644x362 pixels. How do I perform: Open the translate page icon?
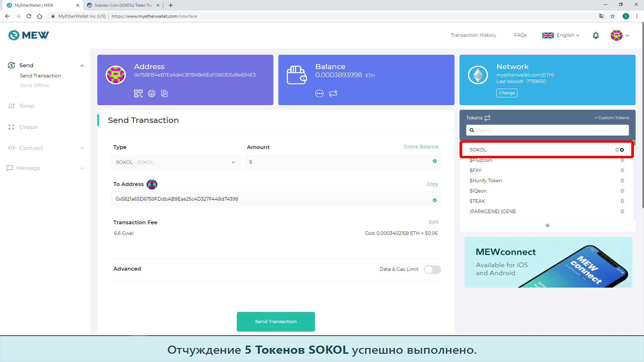pyautogui.click(x=602, y=16)
